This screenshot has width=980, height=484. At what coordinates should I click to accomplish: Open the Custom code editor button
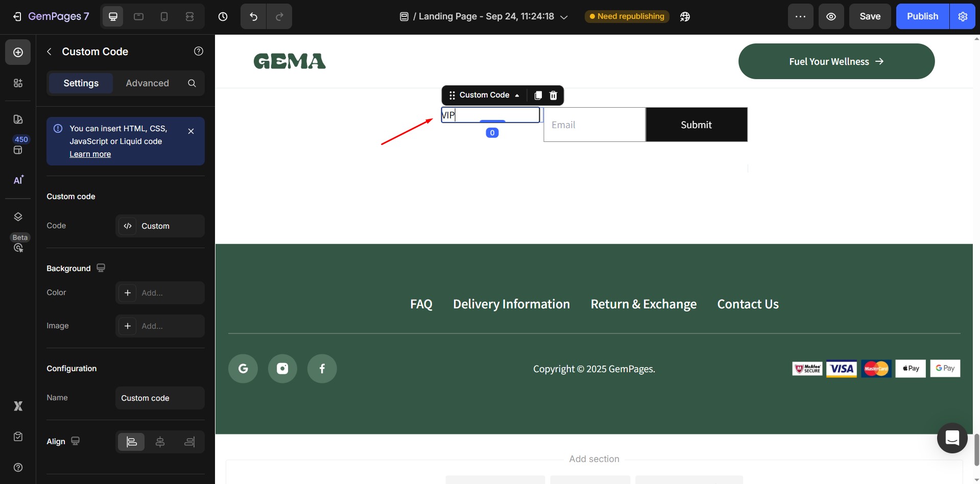pos(160,226)
